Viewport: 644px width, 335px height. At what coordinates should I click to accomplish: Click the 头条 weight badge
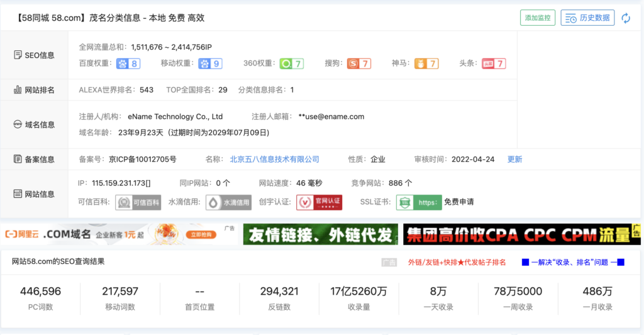[x=494, y=64]
